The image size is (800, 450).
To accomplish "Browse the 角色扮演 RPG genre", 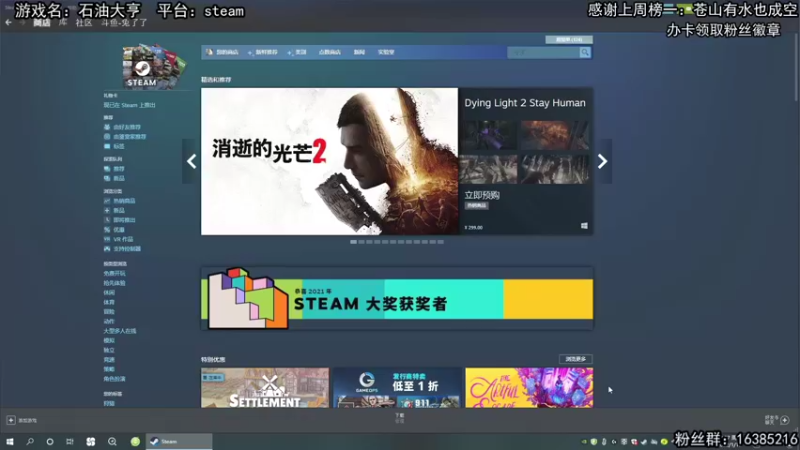I will point(114,379).
